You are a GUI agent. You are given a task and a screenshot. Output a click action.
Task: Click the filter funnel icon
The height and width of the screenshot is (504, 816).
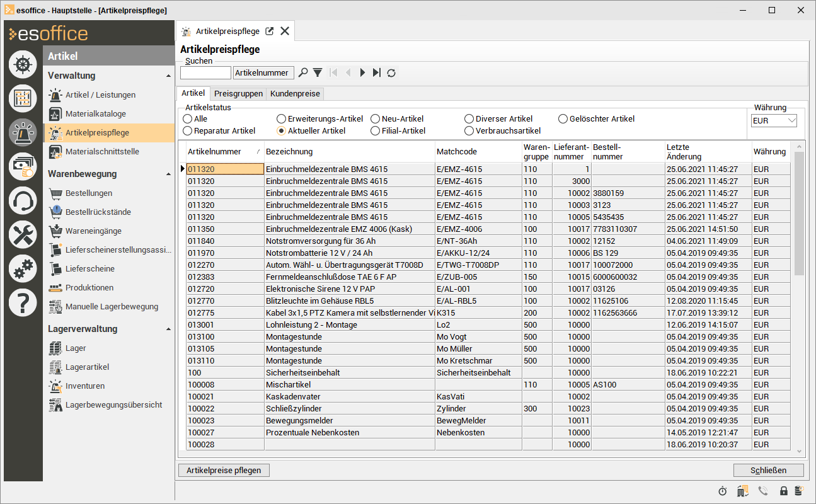[x=318, y=73]
